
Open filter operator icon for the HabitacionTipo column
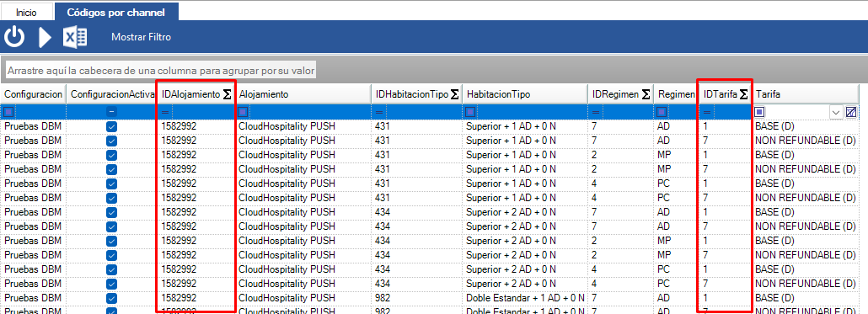470,112
